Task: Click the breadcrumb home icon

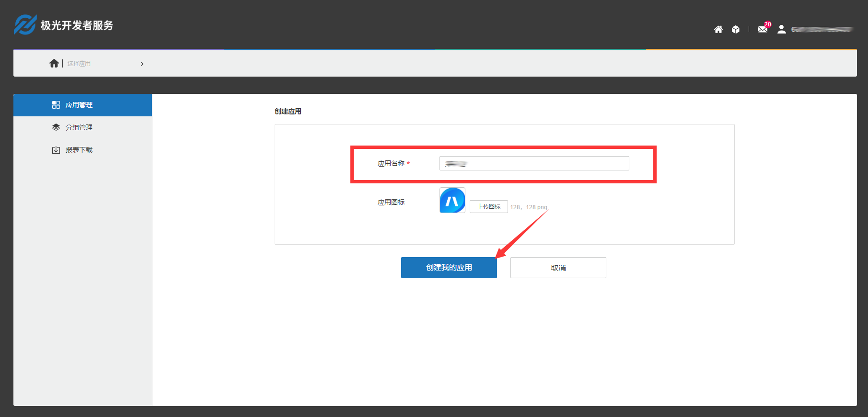Action: pyautogui.click(x=54, y=63)
